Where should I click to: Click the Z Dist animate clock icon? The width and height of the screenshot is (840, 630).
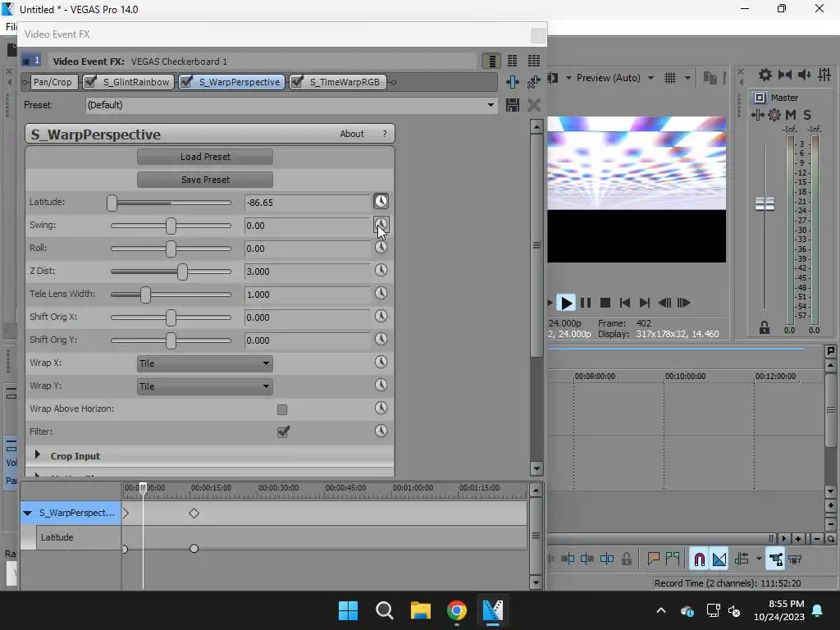pos(381,271)
